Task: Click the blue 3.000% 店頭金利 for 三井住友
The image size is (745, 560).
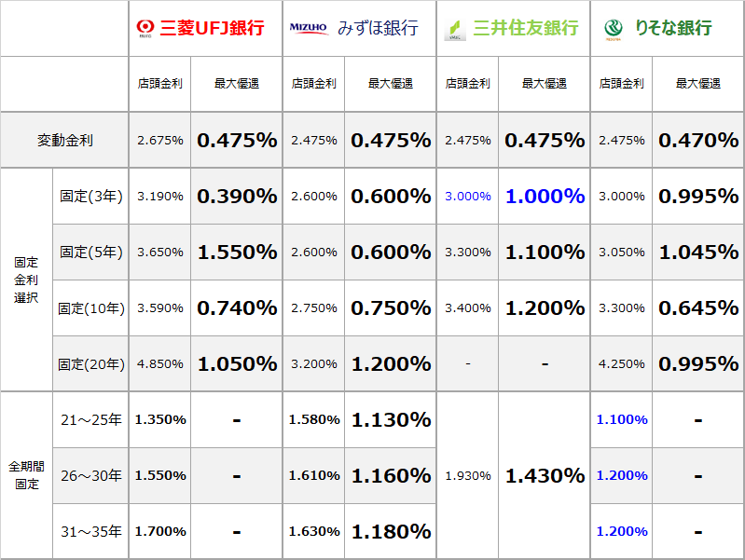Action: point(467,197)
